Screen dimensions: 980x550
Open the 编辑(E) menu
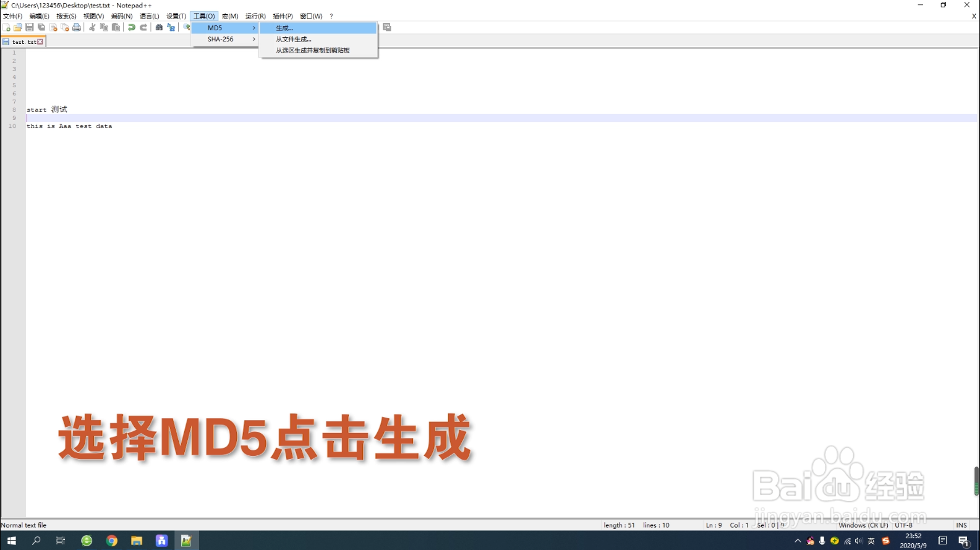(x=40, y=16)
